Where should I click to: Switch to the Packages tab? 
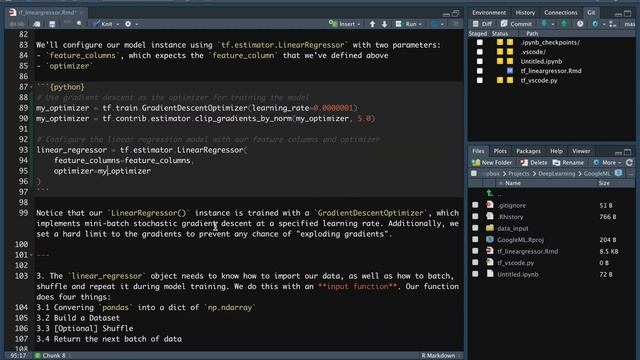(528, 151)
